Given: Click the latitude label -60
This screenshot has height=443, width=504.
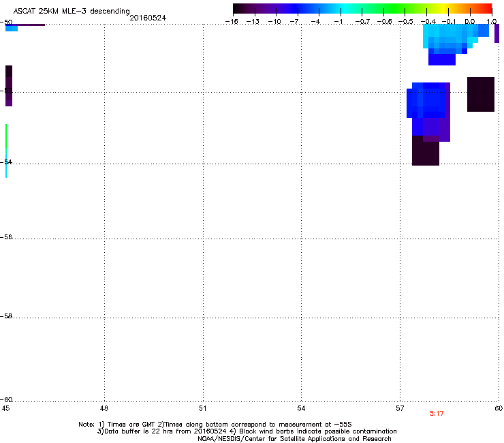Looking at the screenshot, I should [x=6, y=399].
